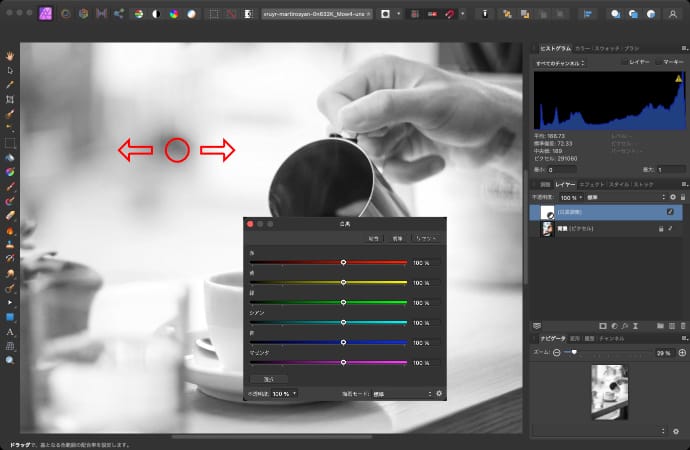Toggle visibility checkbox of the background pixel layer
Image resolution: width=690 pixels, height=450 pixels.
670,229
